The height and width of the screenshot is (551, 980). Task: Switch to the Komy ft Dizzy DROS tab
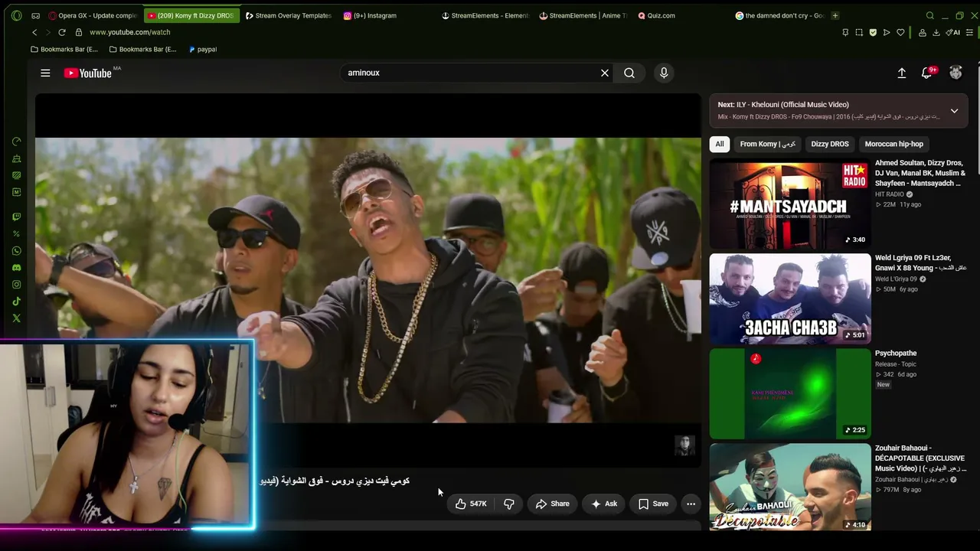point(191,15)
